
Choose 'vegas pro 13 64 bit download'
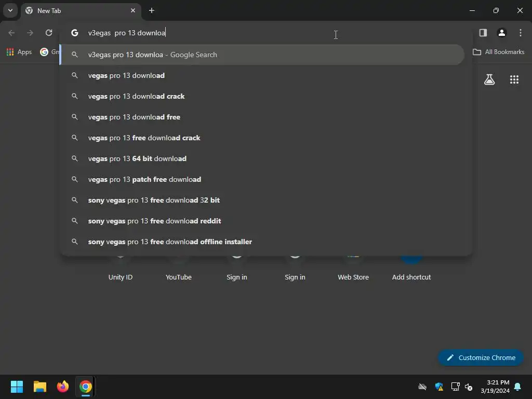(x=262, y=158)
